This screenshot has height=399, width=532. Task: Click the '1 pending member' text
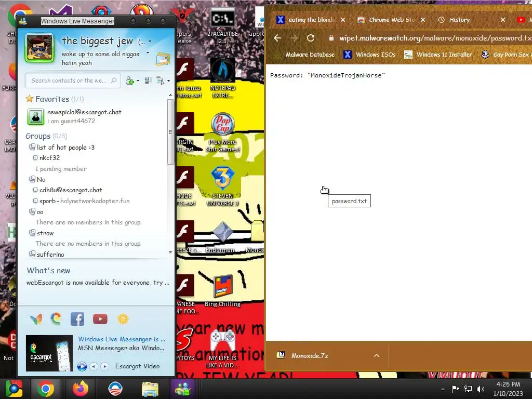pos(61,169)
